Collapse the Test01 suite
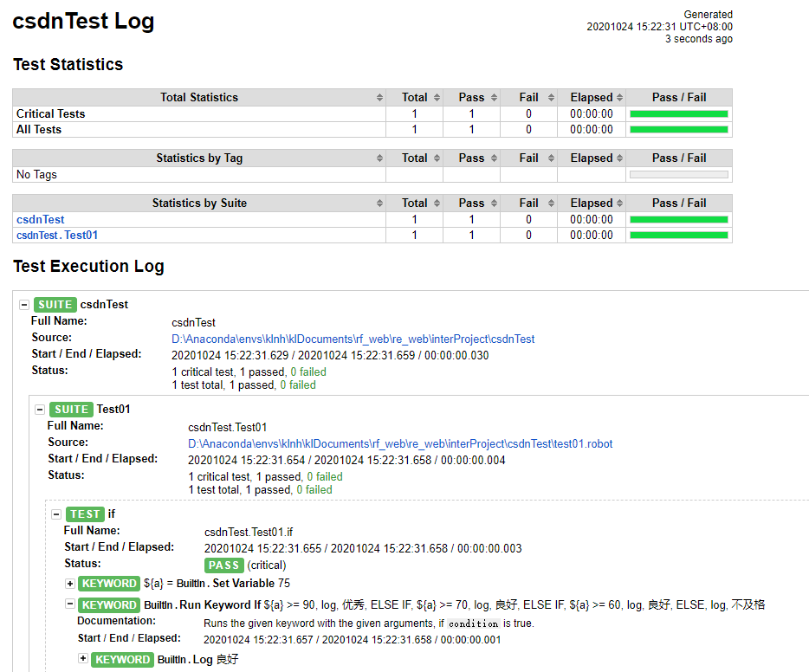809x672 pixels. coord(40,410)
